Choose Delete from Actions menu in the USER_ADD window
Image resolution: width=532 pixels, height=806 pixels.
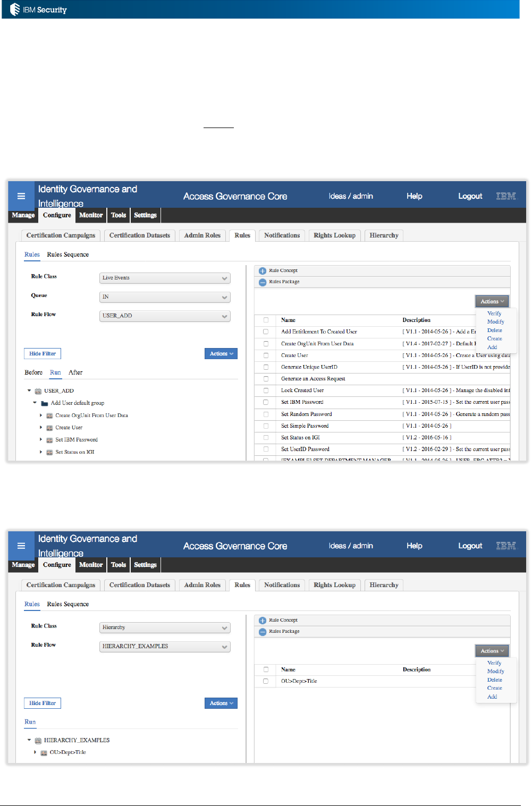(495, 330)
